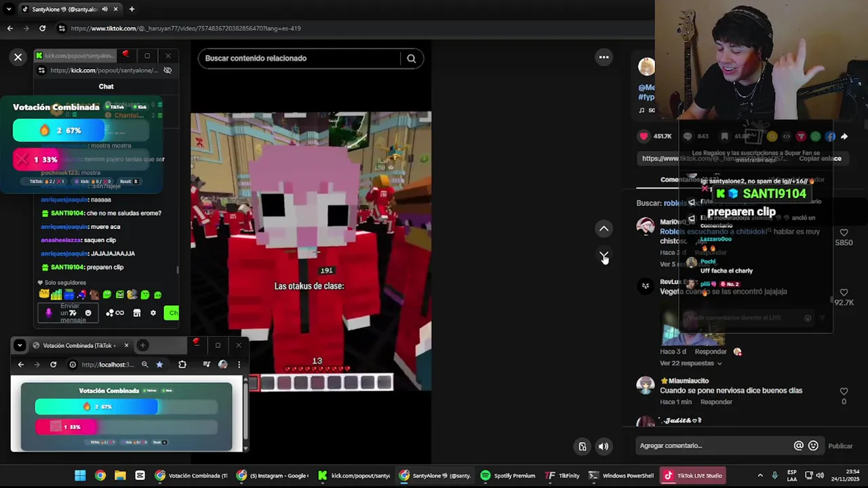This screenshot has width=868, height=488.
Task: Open the three-dots more options menu
Action: click(x=604, y=58)
